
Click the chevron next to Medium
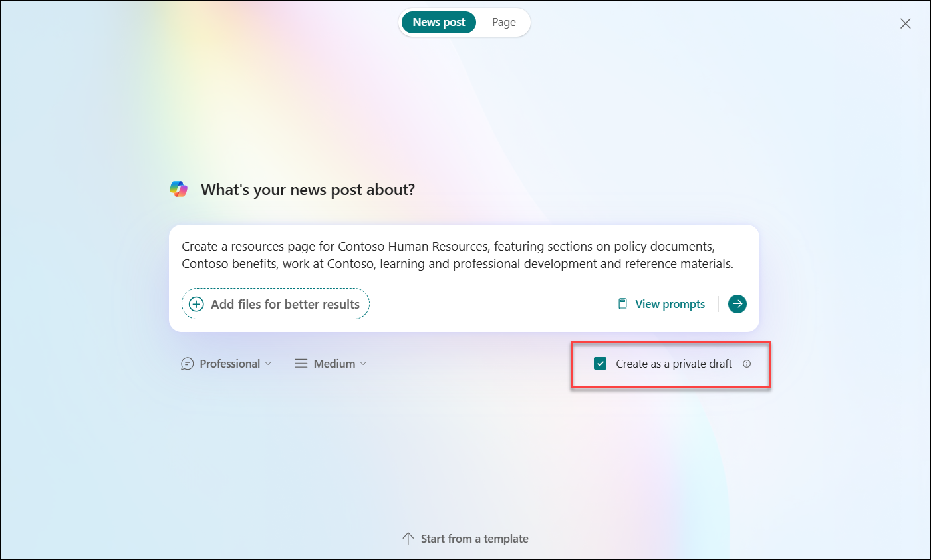tap(363, 363)
